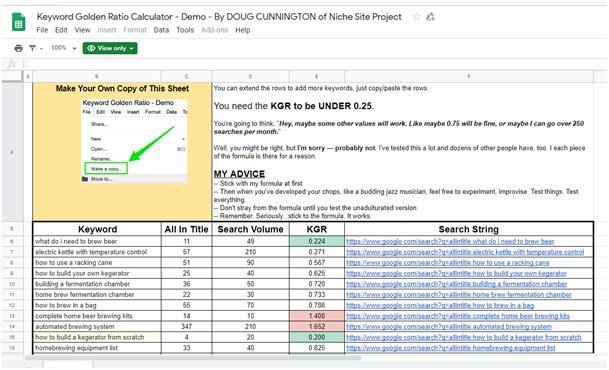Select column B header
This screenshot has height=370, width=609.
coord(97,76)
